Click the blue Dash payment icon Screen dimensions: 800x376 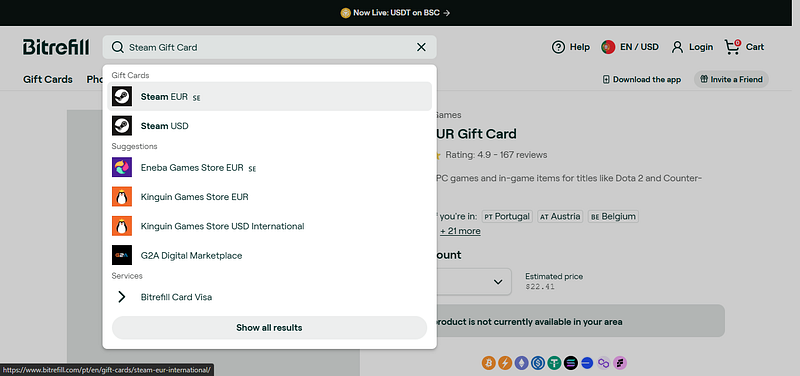pyautogui.click(x=587, y=363)
